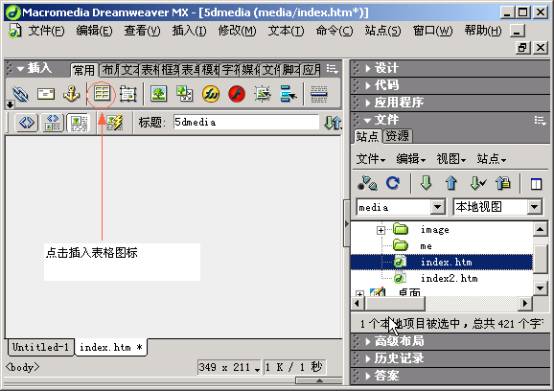Click the 标题 title input field
This screenshot has height=391, width=554.
246,122
